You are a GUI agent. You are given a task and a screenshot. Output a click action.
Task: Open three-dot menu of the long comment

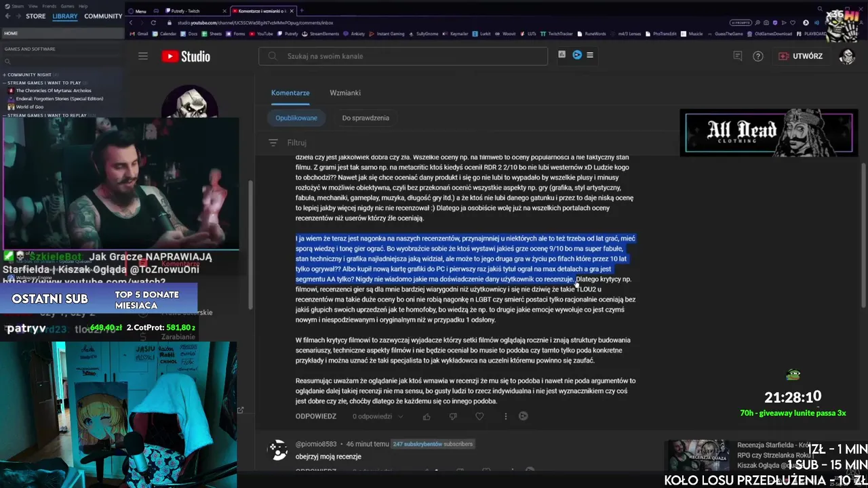pos(505,416)
